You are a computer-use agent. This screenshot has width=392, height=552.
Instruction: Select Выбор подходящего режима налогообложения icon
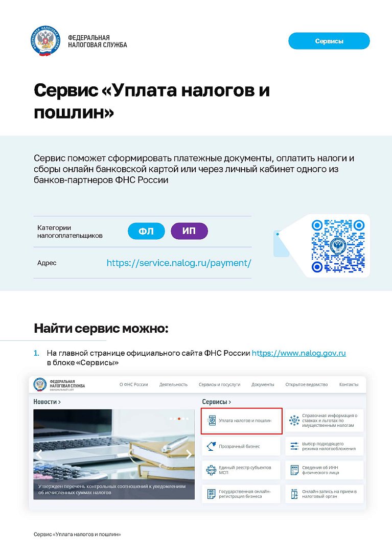pos(294,446)
